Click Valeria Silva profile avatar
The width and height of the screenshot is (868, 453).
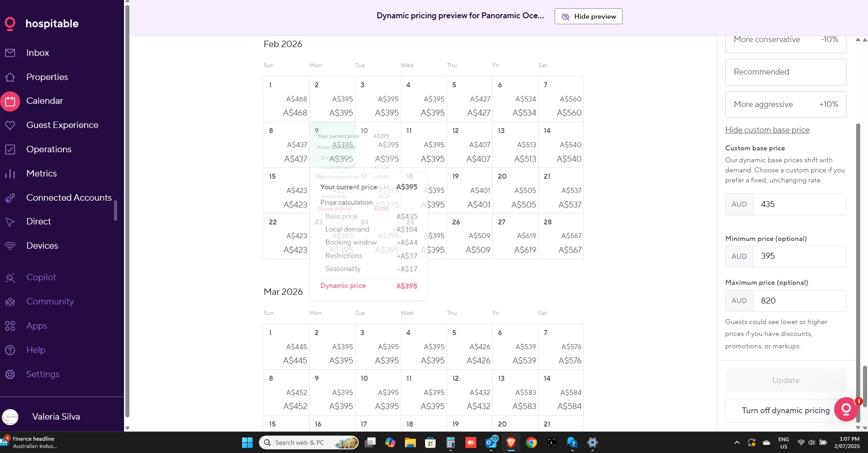tap(10, 417)
